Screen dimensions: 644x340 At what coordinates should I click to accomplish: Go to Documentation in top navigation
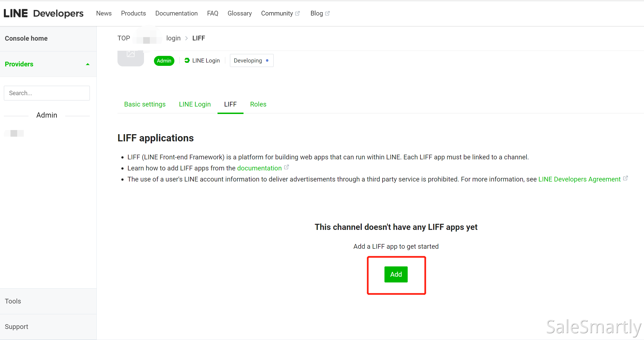tap(176, 13)
